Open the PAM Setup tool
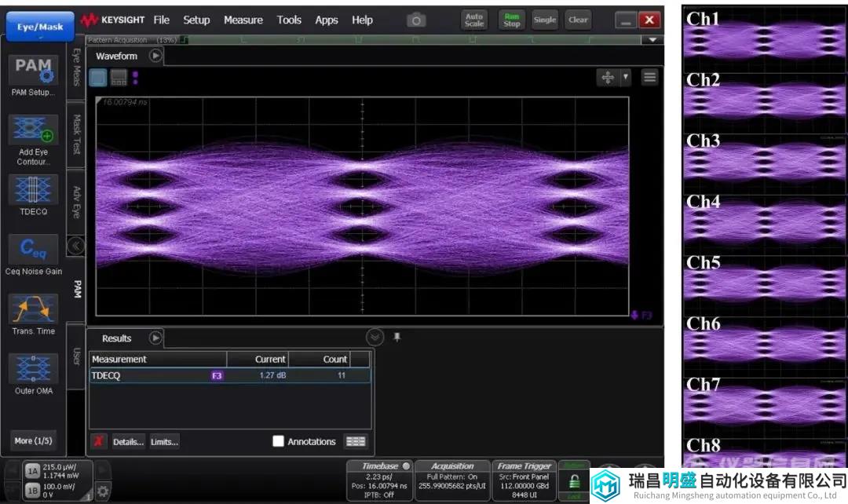This screenshot has width=848, height=504. [x=33, y=71]
